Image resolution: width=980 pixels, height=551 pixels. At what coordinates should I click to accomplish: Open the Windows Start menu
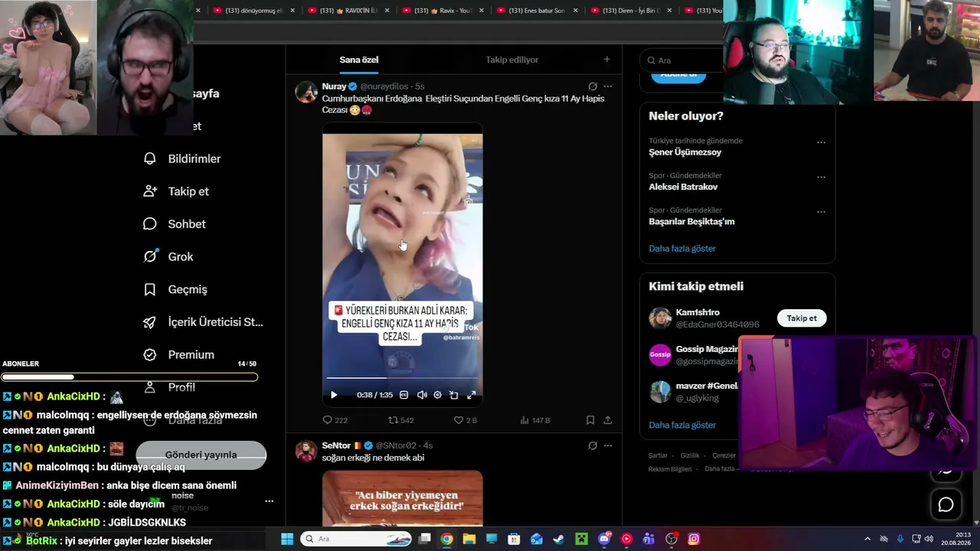pos(287,539)
